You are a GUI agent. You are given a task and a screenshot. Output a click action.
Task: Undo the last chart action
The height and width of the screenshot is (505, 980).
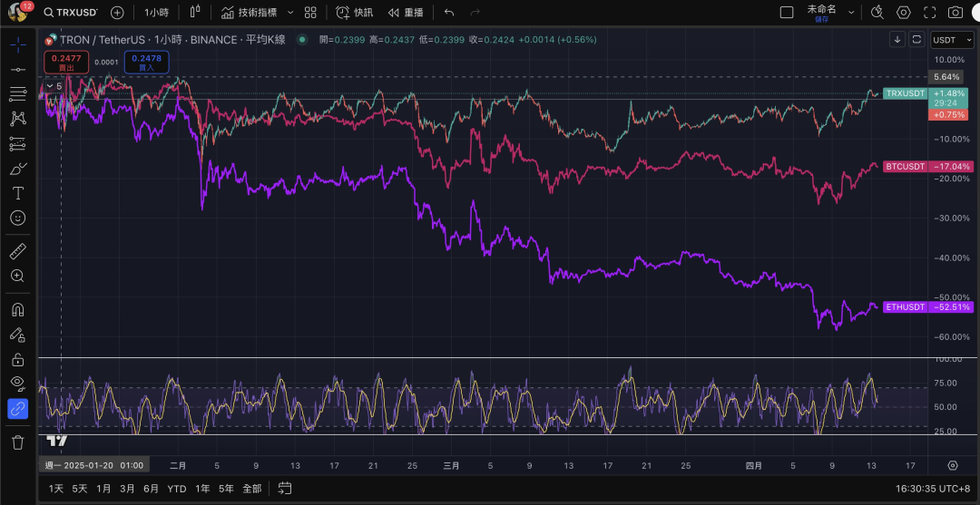[x=449, y=13]
